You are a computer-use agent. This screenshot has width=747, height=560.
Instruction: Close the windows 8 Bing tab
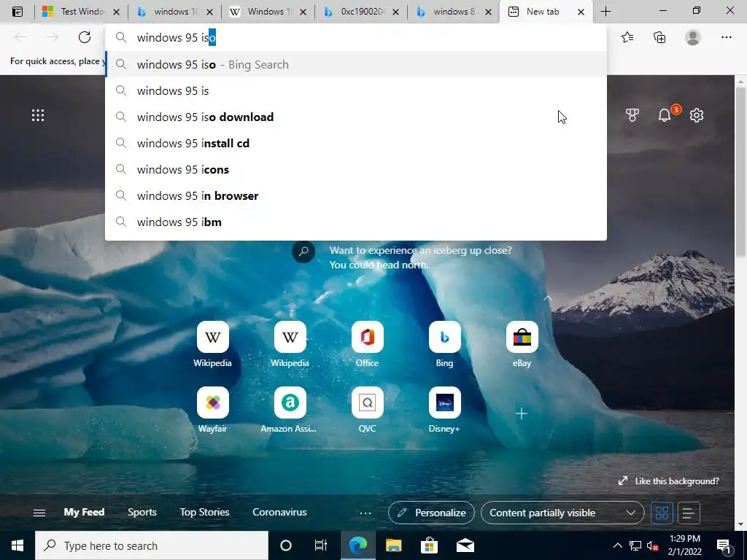tap(488, 12)
